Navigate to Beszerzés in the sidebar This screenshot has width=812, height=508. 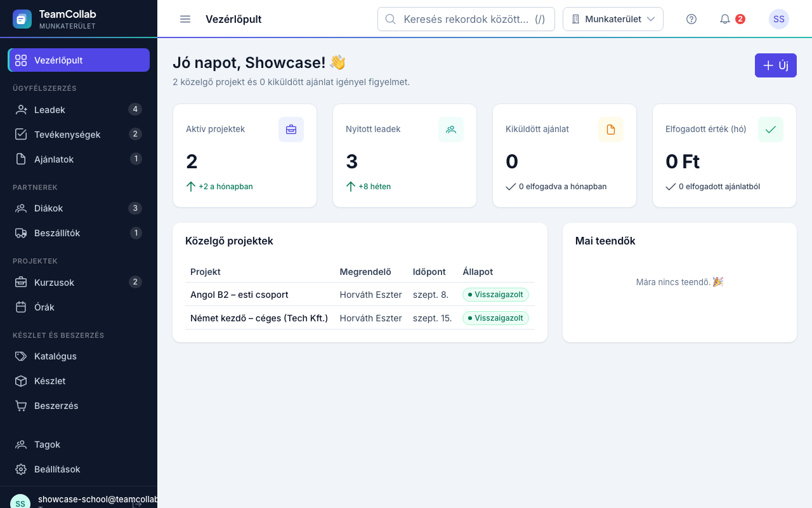[x=79, y=406]
